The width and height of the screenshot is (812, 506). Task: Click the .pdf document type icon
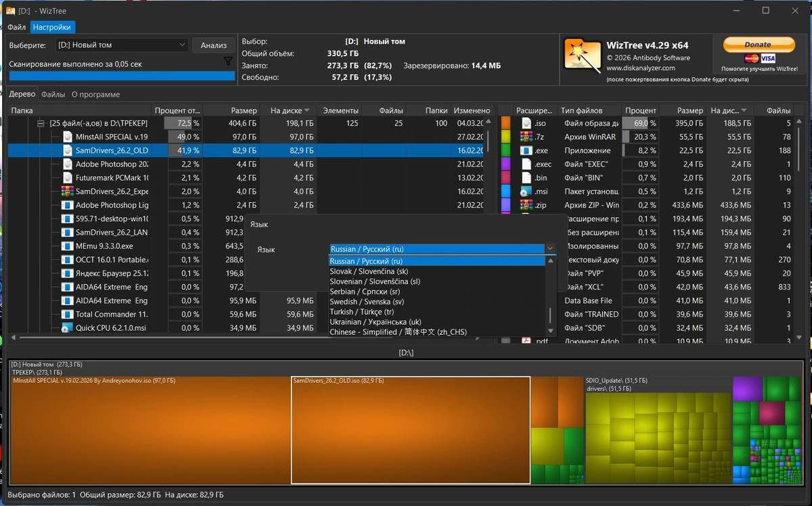526,341
